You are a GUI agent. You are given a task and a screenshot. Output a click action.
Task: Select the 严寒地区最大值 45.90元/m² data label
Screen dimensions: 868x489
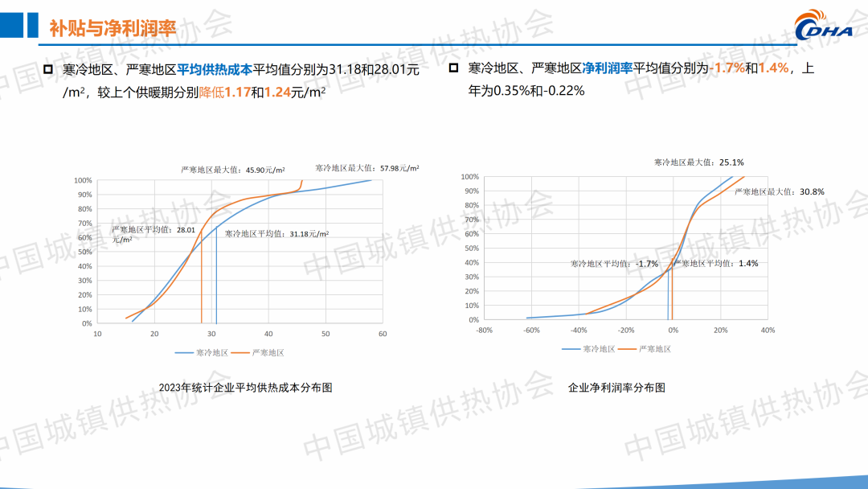pyautogui.click(x=232, y=170)
